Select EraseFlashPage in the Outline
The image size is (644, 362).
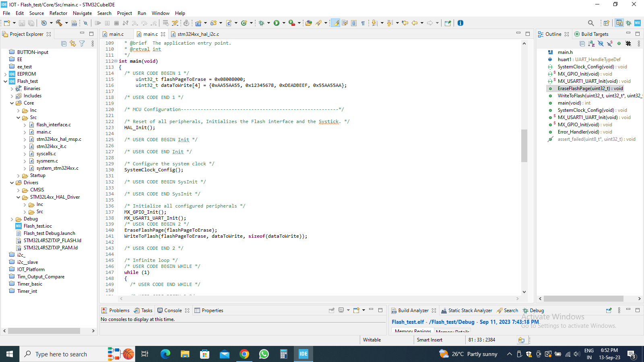(x=590, y=88)
